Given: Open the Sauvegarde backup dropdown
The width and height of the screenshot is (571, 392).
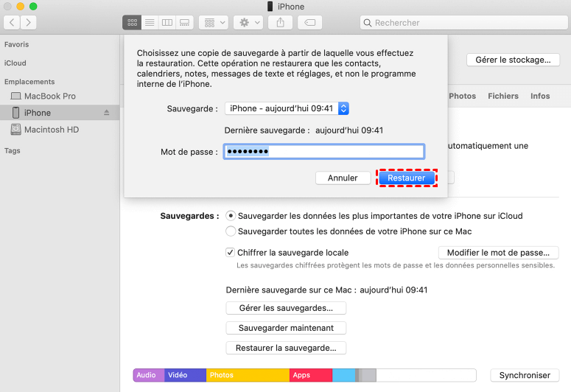Looking at the screenshot, I should (287, 108).
